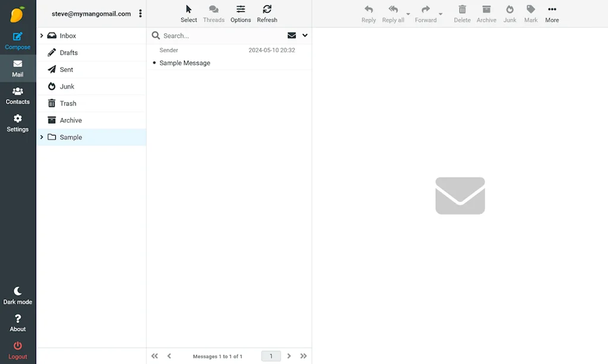Toggle Threads view
Screen dimensions: 608x364
[x=214, y=13]
